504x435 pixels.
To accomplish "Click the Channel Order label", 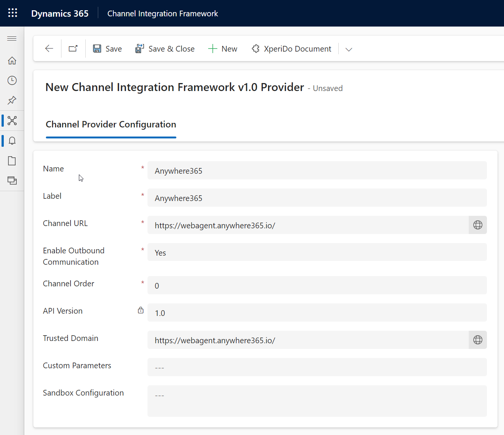I will [68, 284].
